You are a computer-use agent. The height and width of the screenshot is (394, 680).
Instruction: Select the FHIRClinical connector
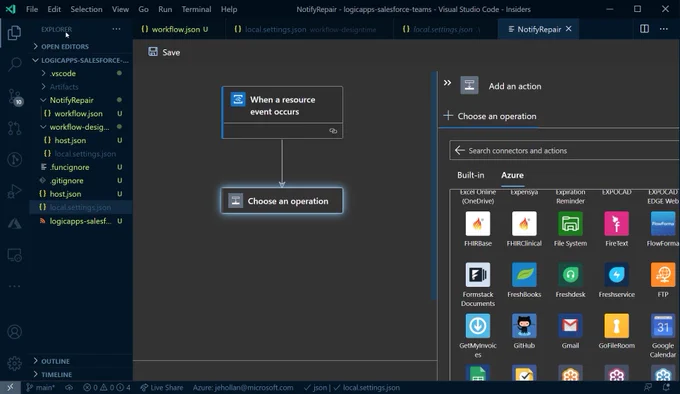[524, 229]
